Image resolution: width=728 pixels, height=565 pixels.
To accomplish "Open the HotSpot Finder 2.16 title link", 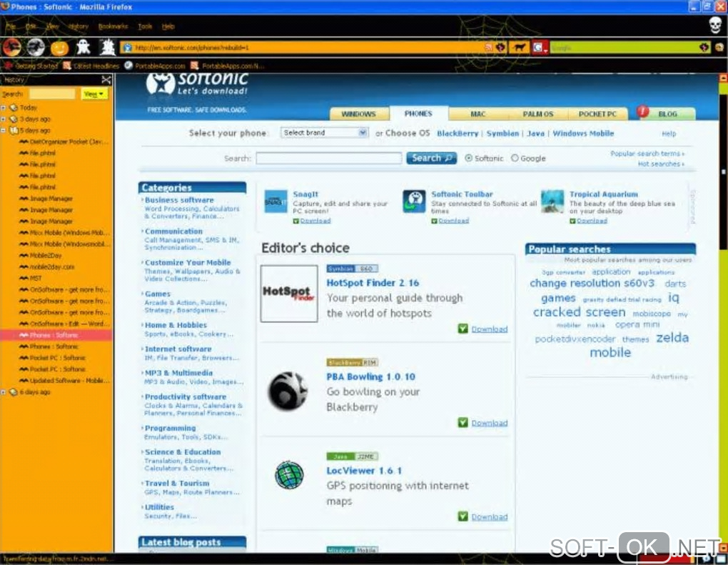I will pyautogui.click(x=373, y=283).
